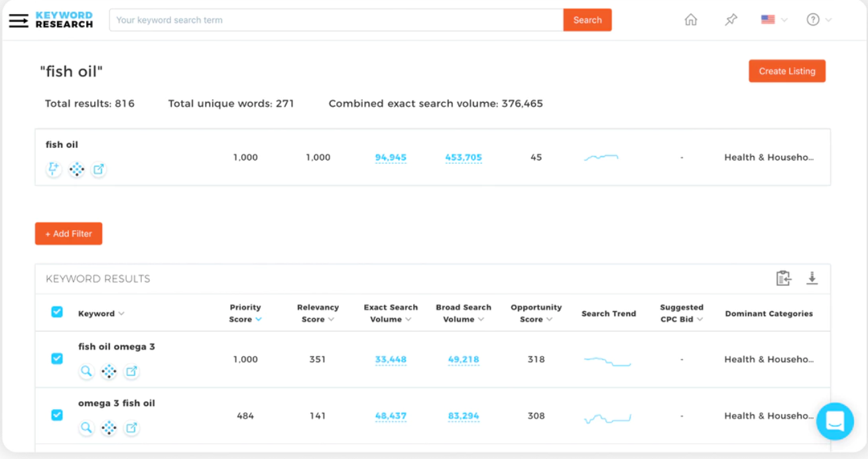Image resolution: width=868 pixels, height=459 pixels.
Task: Uncheck the omega 3 fish oil row
Action: [56, 415]
